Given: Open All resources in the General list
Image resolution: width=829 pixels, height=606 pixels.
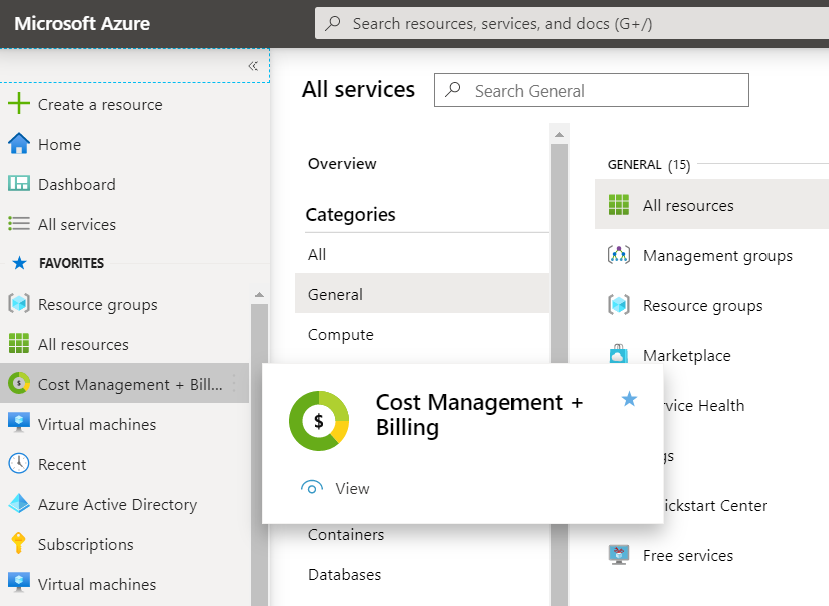Looking at the screenshot, I should 688,206.
